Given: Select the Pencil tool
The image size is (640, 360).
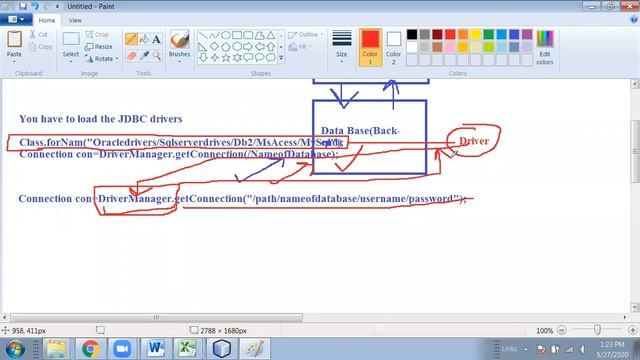Looking at the screenshot, I should click(131, 39).
